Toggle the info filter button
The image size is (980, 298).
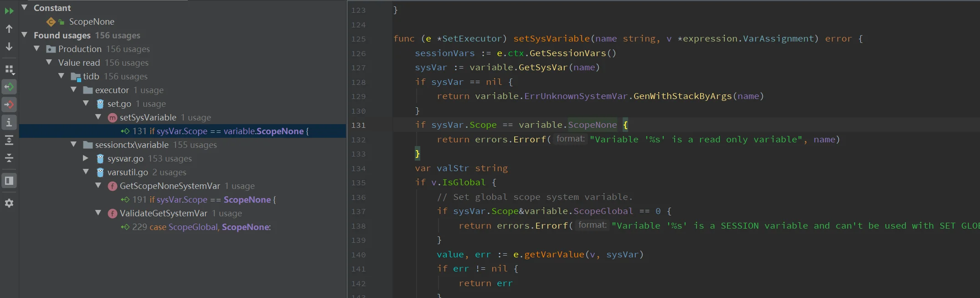[9, 122]
